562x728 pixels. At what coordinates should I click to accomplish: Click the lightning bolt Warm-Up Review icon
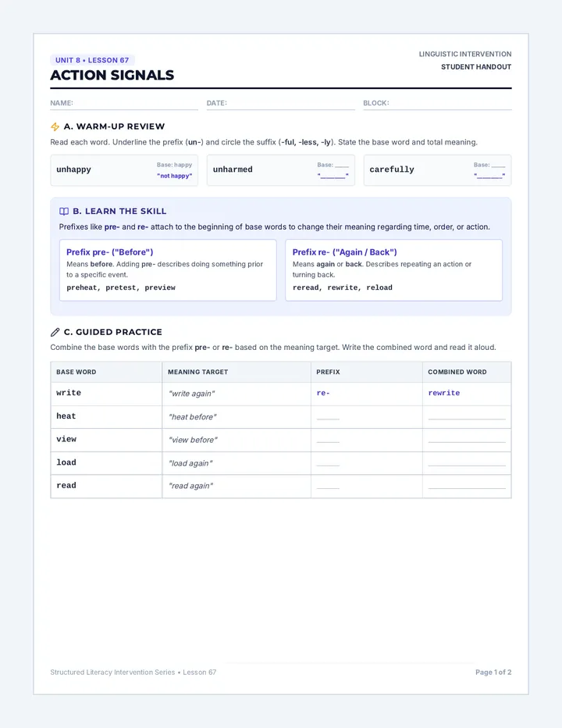[x=55, y=127]
